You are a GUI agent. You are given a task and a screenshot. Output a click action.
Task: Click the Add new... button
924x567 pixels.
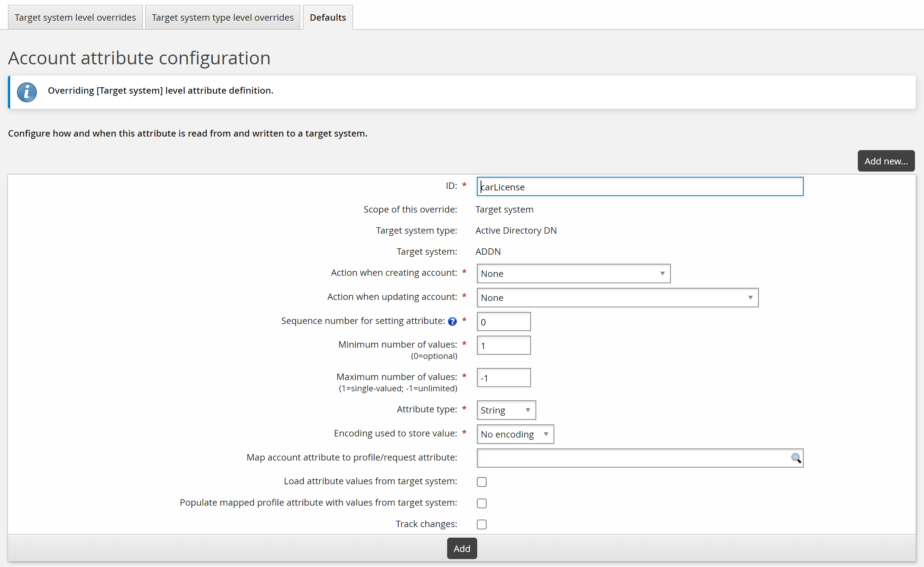886,161
